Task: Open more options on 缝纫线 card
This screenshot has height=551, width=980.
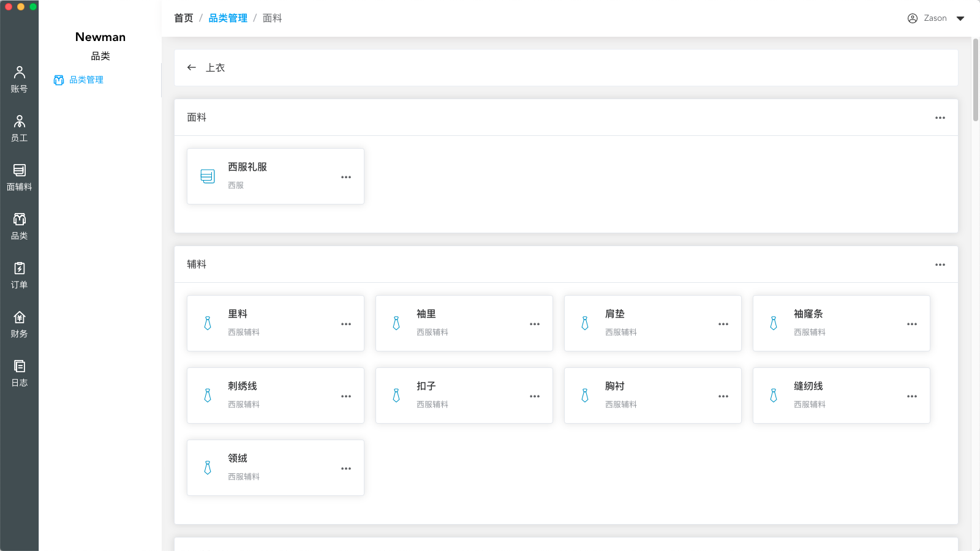Action: (x=912, y=396)
